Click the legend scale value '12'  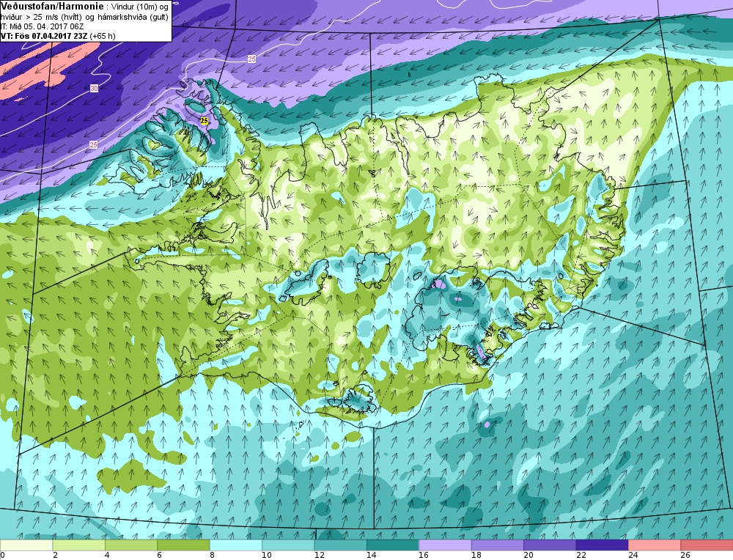point(319,556)
